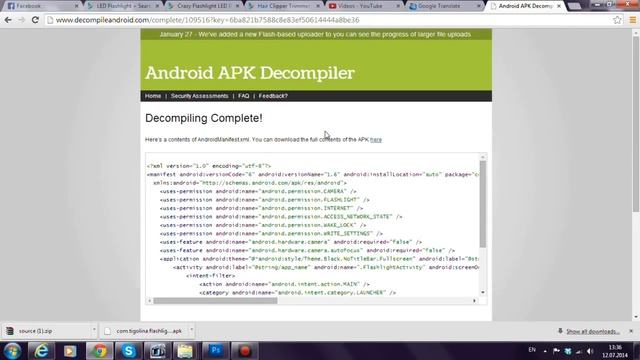
Task: Open the FAQ link
Action: tap(244, 96)
